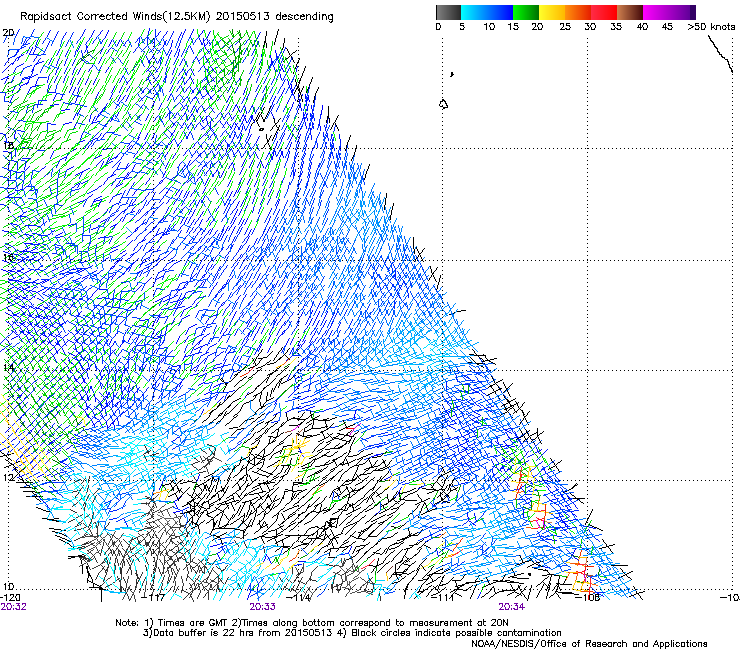Click the red 30-35 knots legend swatch

click(604, 12)
